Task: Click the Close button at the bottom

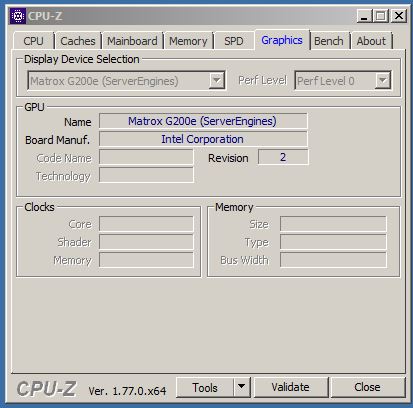Action: [367, 387]
